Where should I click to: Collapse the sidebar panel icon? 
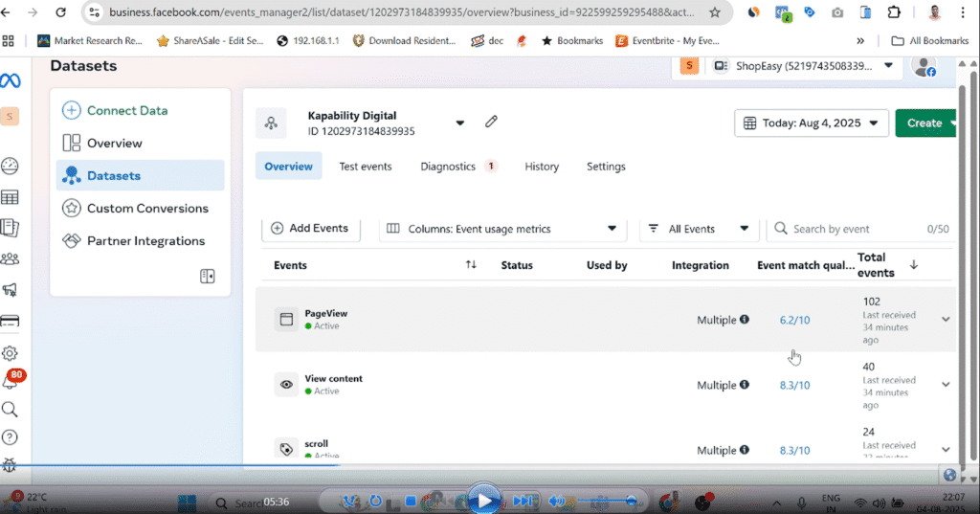click(207, 276)
